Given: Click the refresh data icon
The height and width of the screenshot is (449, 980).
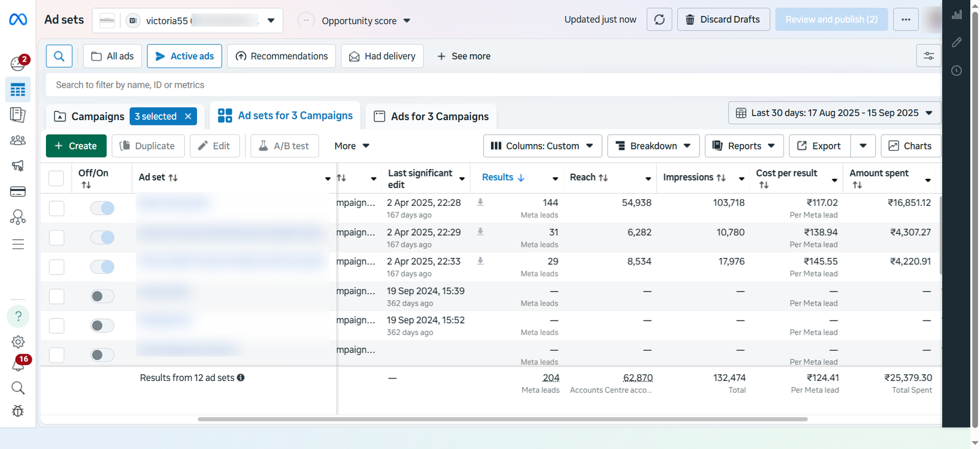Looking at the screenshot, I should (x=659, y=20).
